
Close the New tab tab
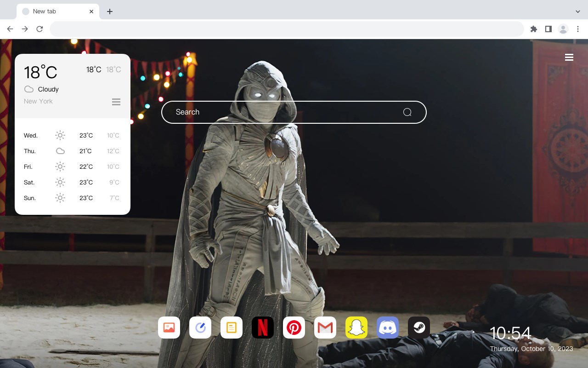(x=91, y=11)
